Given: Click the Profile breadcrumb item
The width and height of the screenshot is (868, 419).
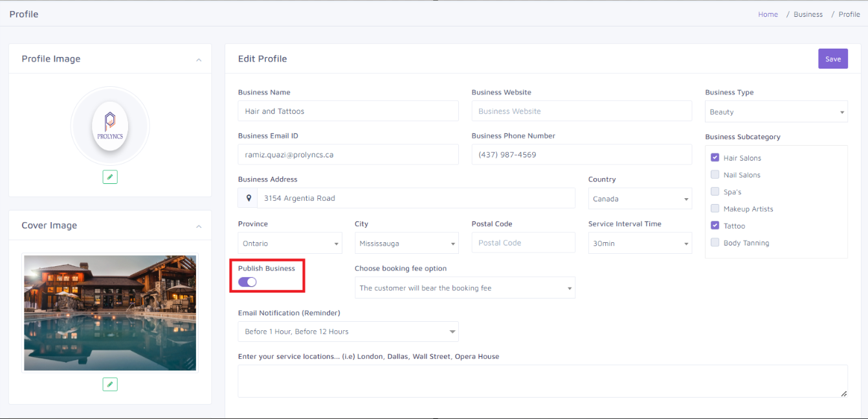Looking at the screenshot, I should pos(849,14).
